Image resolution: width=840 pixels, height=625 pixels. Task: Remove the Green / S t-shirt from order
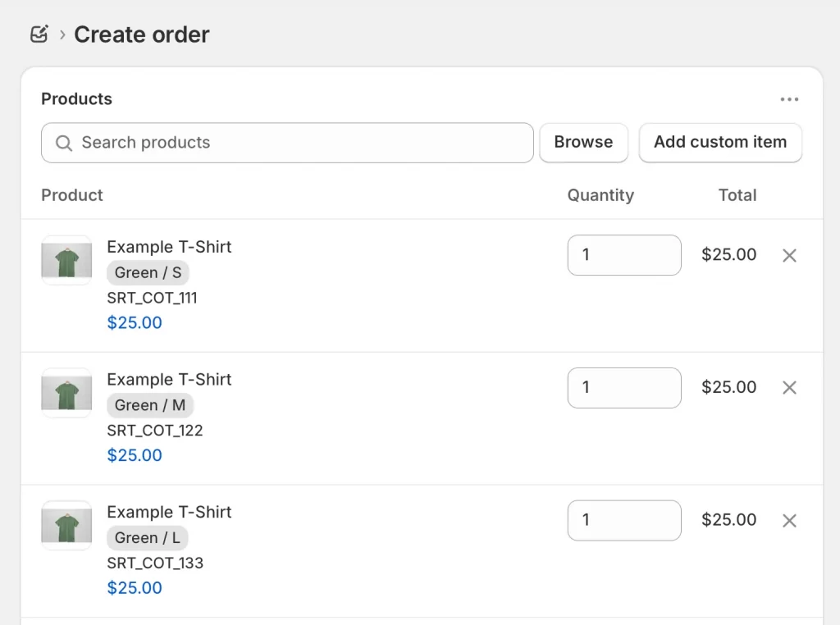pos(788,255)
